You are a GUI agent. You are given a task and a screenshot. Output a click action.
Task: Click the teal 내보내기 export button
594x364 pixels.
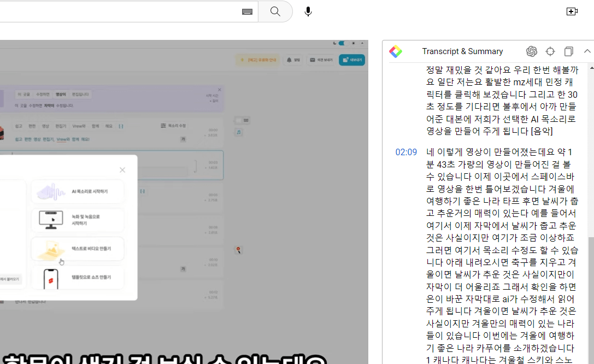[x=351, y=60]
